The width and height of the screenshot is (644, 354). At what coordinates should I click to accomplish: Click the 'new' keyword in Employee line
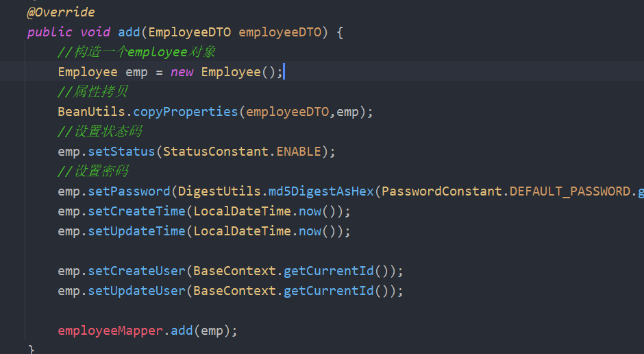pyautogui.click(x=182, y=72)
